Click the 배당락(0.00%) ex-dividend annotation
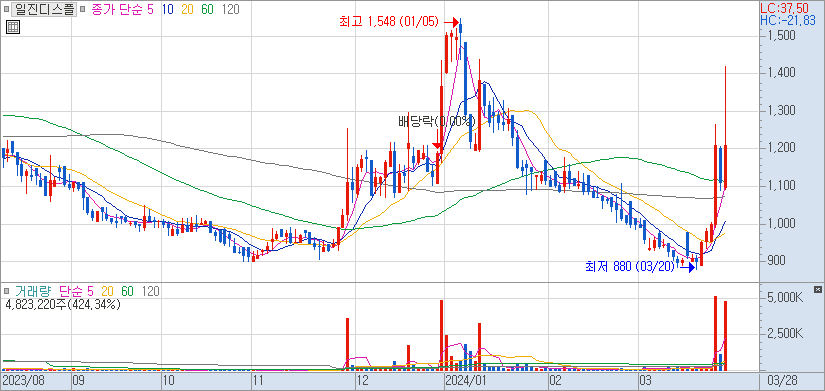 click(436, 122)
